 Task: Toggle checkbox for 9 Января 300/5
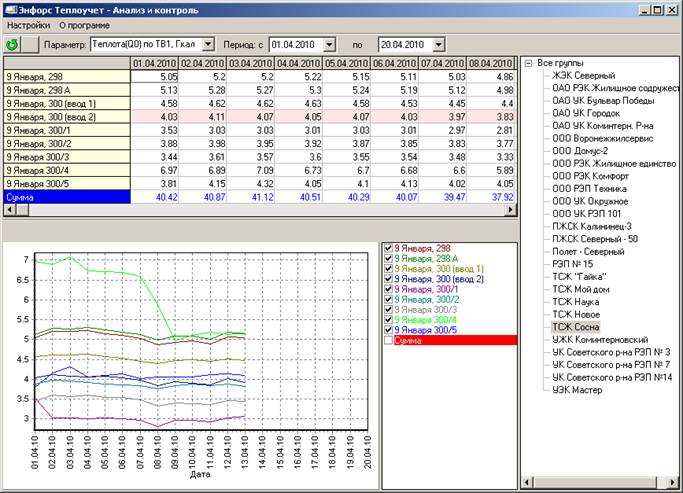click(389, 330)
